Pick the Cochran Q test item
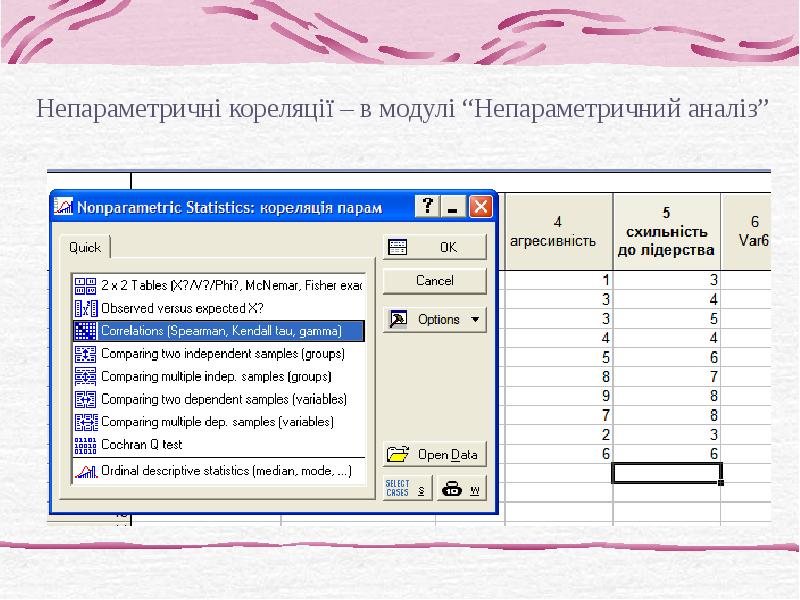This screenshot has height=600, width=800. coord(142,444)
